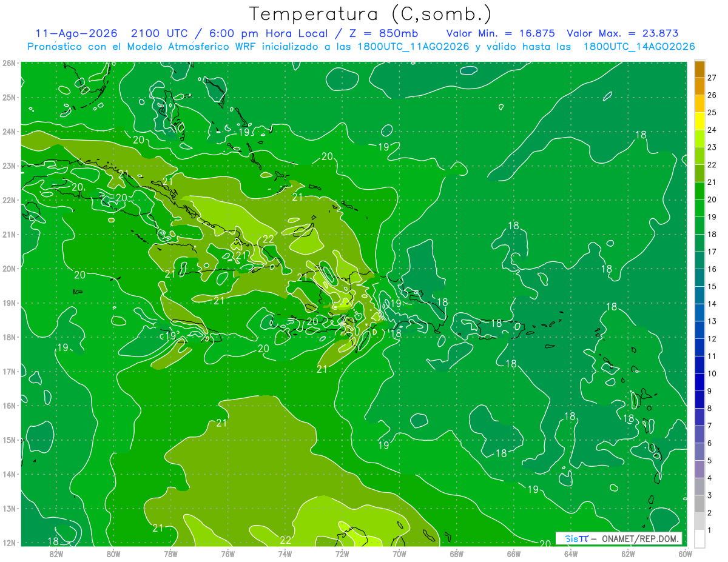Click the "21N" latitude axis label
The height and width of the screenshot is (562, 728).
9,234
